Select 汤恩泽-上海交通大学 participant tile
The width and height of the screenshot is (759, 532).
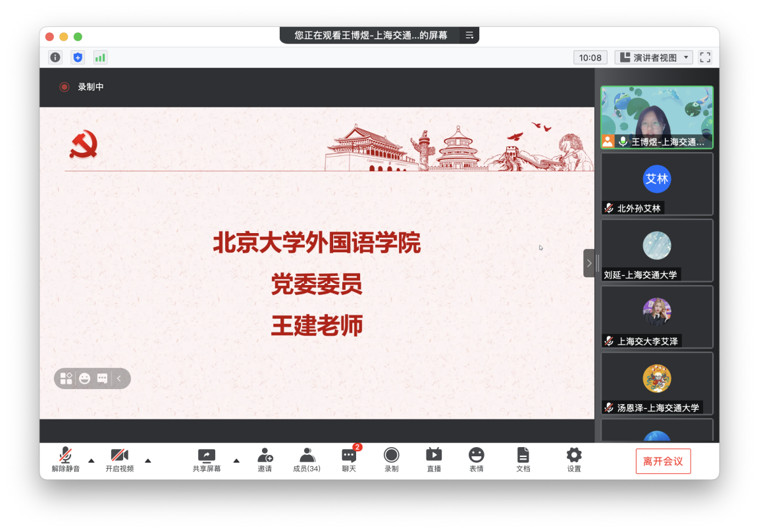click(x=657, y=383)
